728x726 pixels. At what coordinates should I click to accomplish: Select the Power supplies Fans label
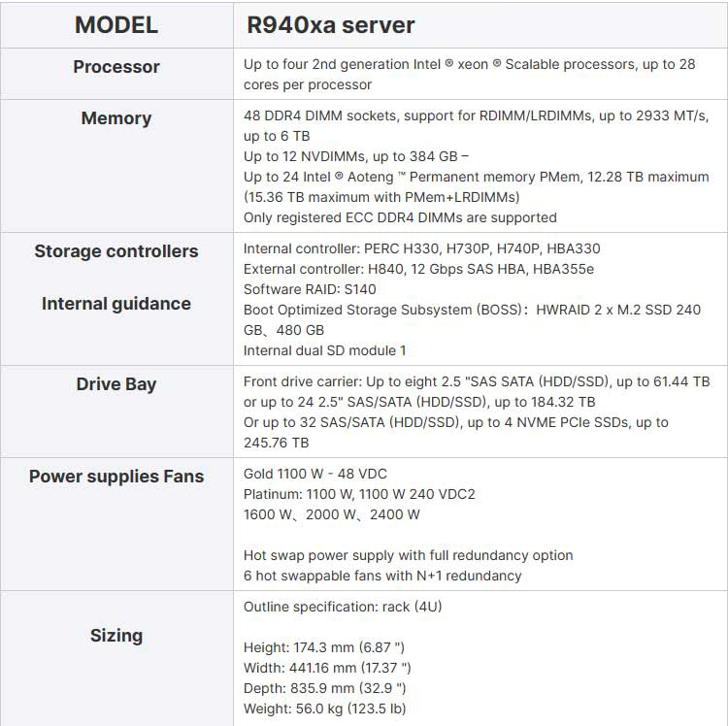[x=116, y=477]
